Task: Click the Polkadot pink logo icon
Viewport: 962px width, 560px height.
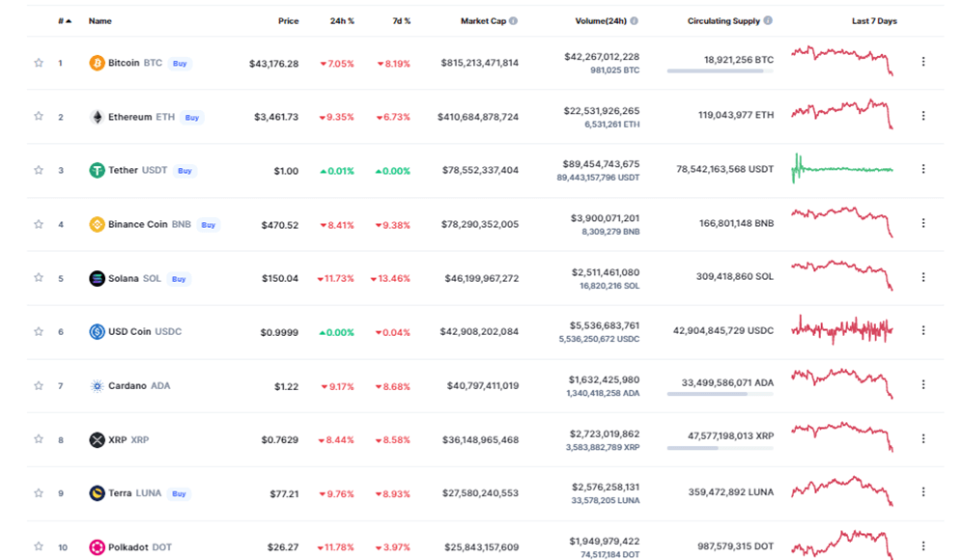Action: (x=97, y=546)
